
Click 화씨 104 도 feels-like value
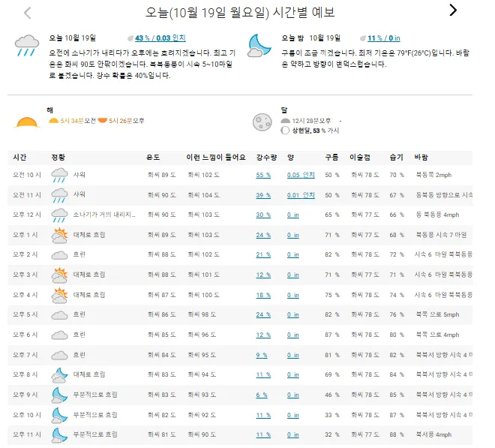203,195
